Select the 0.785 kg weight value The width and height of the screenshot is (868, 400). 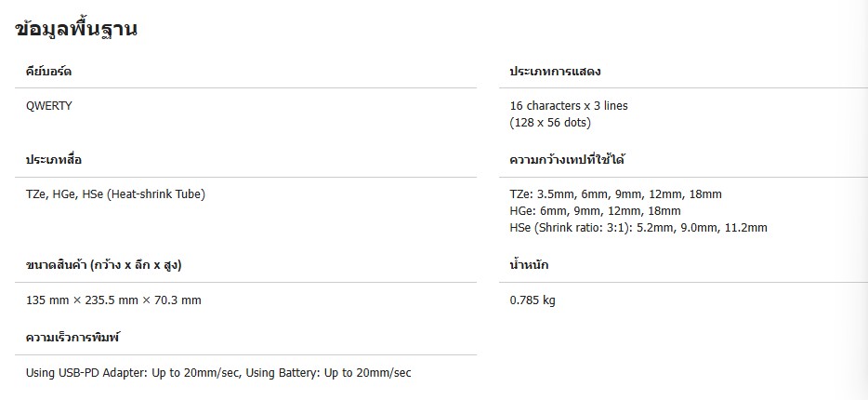[x=533, y=300]
